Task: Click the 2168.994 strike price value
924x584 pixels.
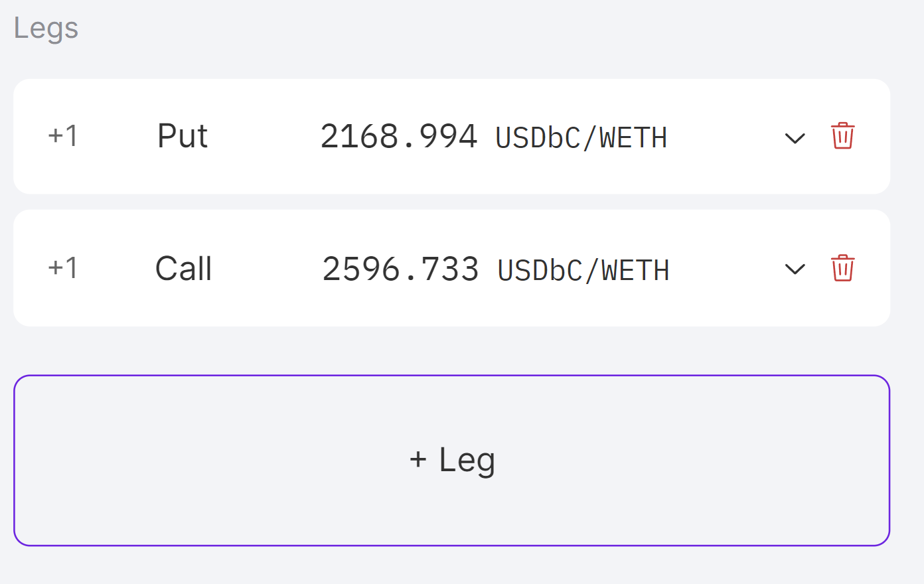Action: (x=398, y=137)
